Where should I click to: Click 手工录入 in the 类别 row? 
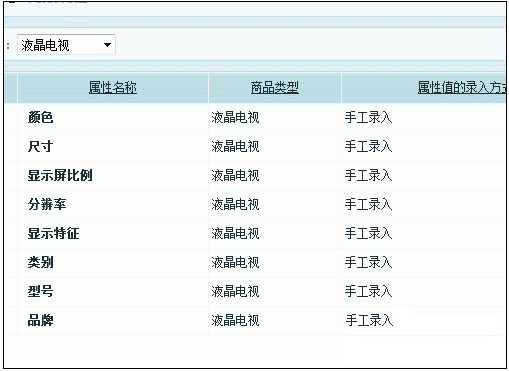tap(368, 262)
